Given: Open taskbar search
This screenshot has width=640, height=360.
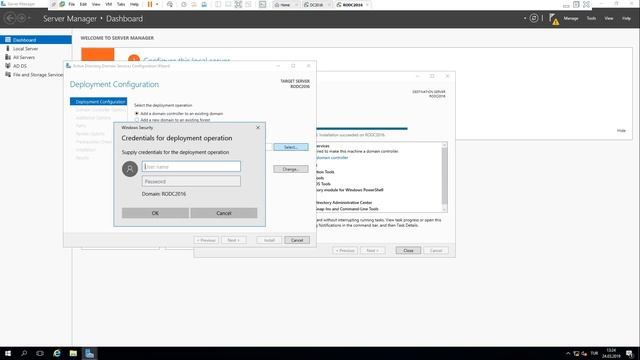Looking at the screenshot, I should [24, 353].
